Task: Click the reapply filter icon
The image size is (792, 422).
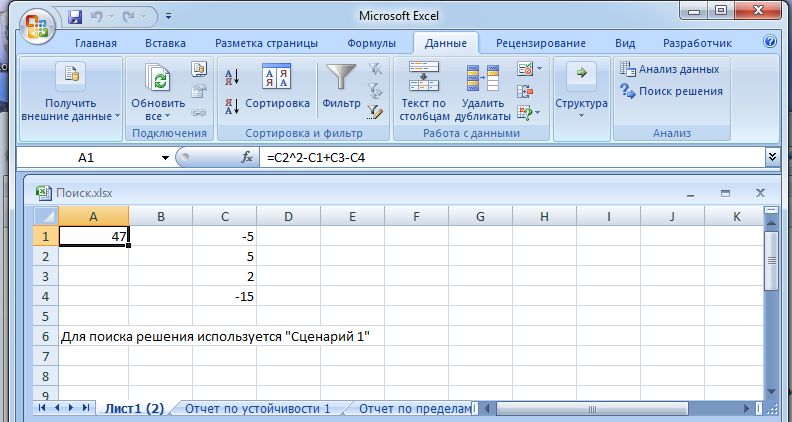Action: click(375, 91)
